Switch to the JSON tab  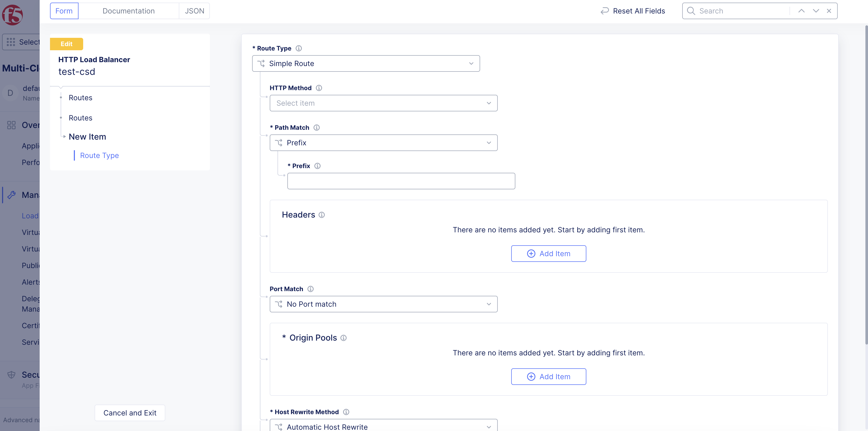pyautogui.click(x=194, y=11)
